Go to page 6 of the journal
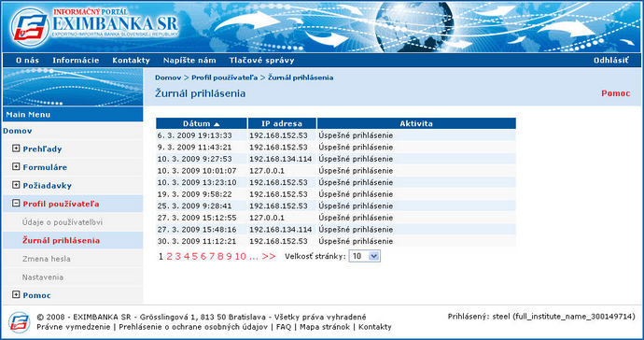Viewport: 644px width, 340px height. pos(203,257)
